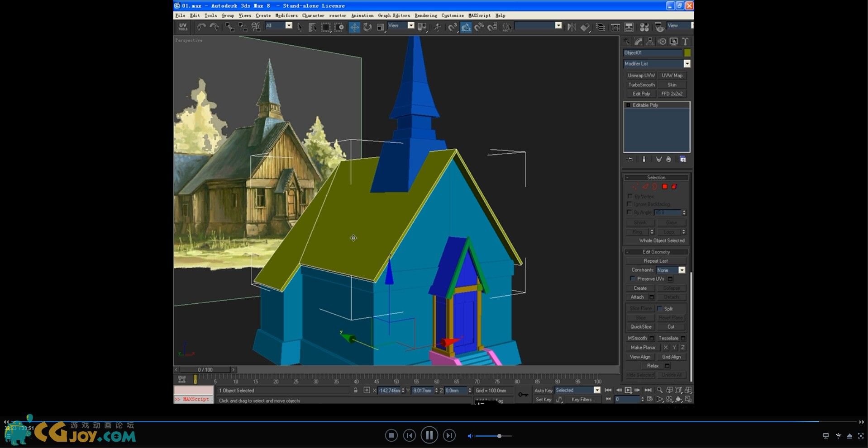Click Configure Modifier Sets icon
Viewport: 868px width, 448px height.
pyautogui.click(x=682, y=159)
